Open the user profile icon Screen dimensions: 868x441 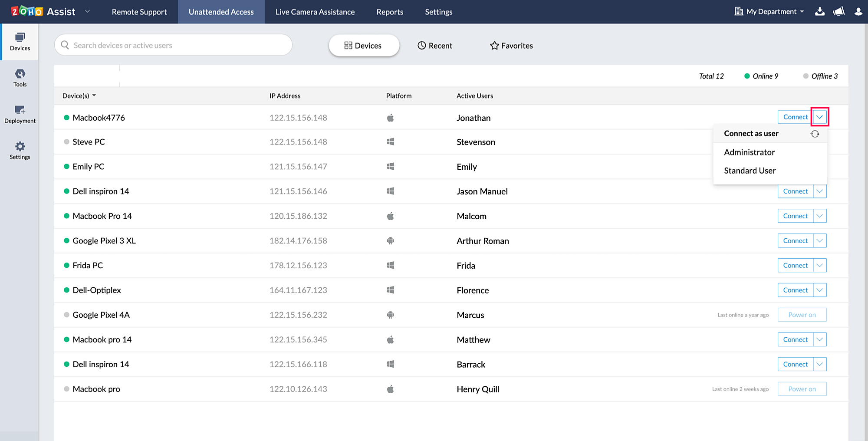858,12
